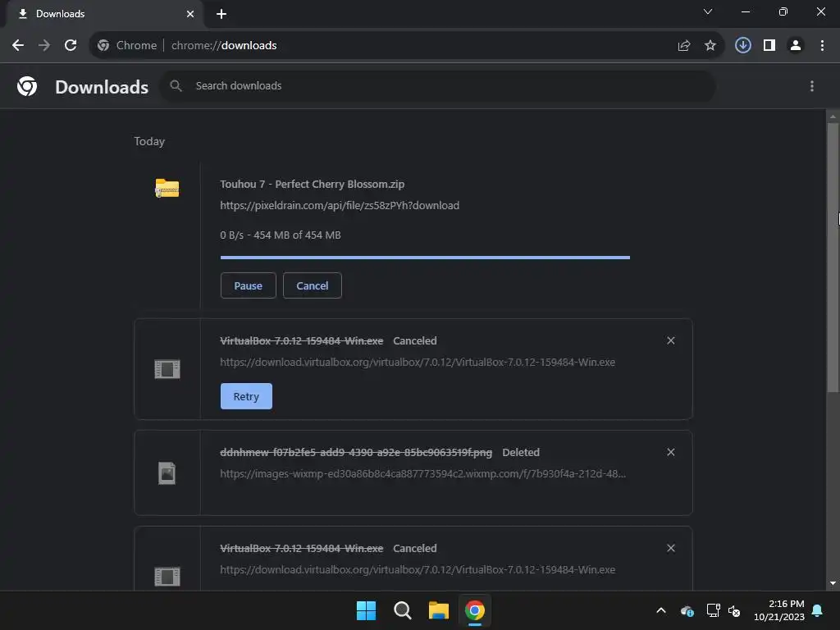Click the image file icon for ddnhmew png
840x630 pixels.
[x=167, y=473]
